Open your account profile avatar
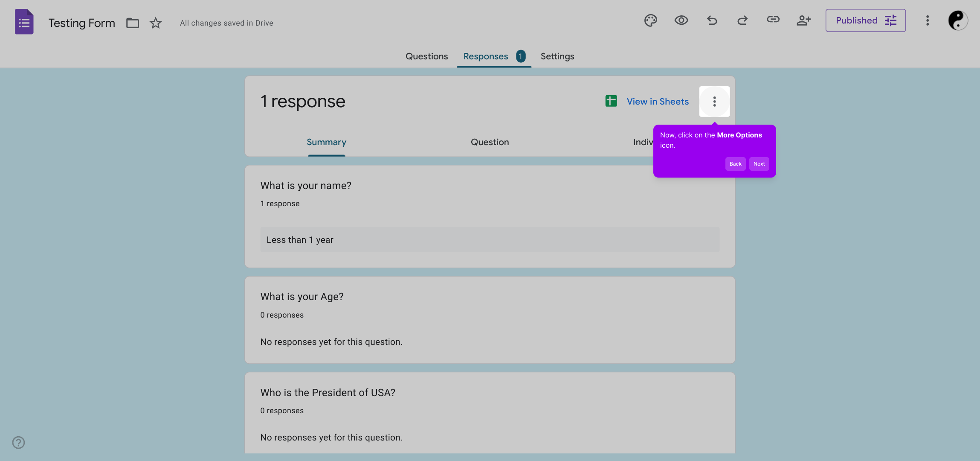Image resolution: width=980 pixels, height=461 pixels. [x=958, y=20]
